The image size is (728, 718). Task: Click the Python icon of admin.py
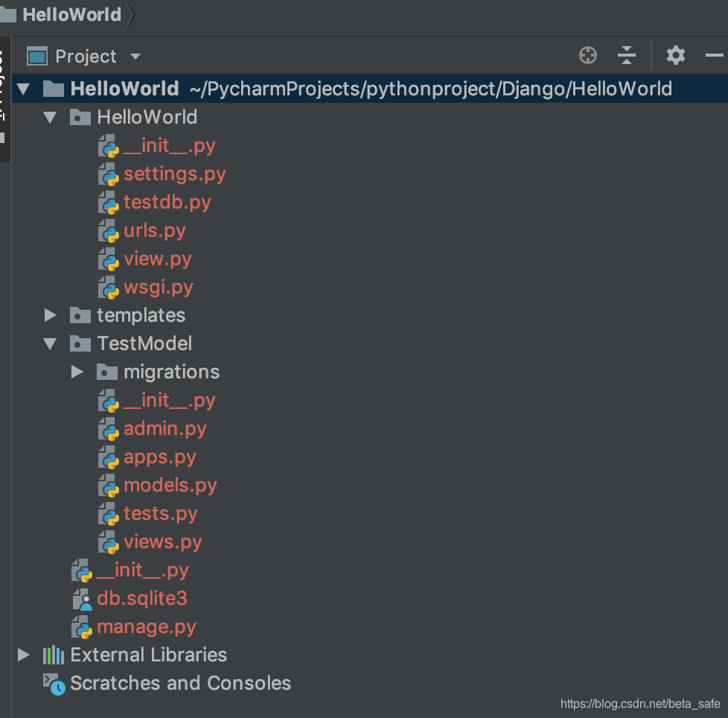tap(109, 429)
